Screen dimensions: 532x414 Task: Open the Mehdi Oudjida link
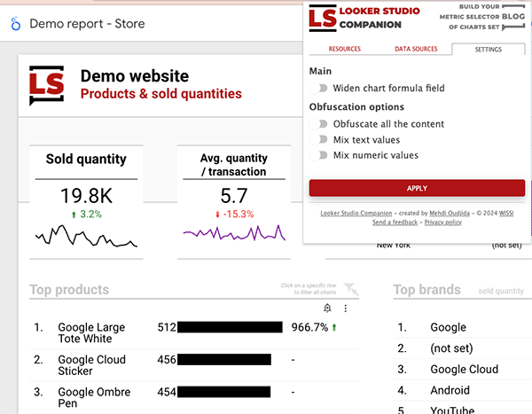pyautogui.click(x=450, y=213)
